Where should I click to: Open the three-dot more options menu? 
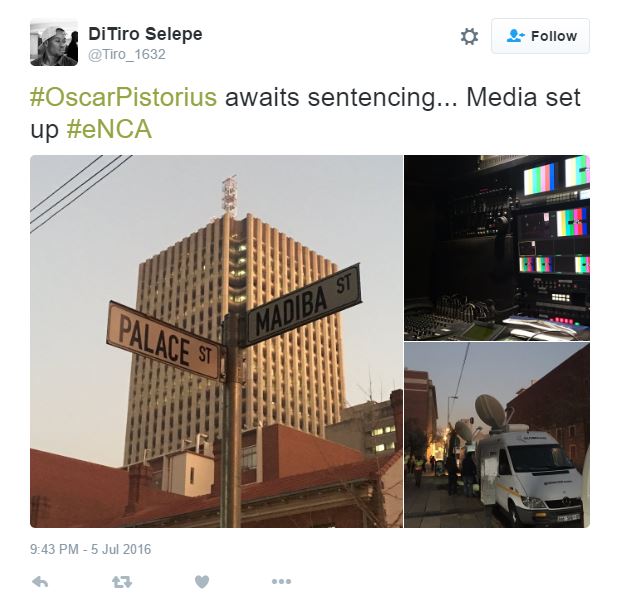click(282, 582)
